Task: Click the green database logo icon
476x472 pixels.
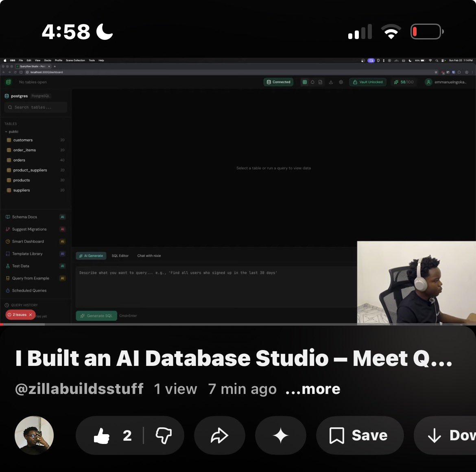Action: (9, 82)
